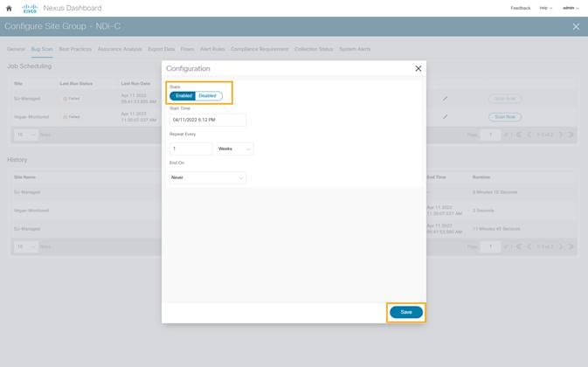
Task: Go to last page in History
Action: [x=571, y=246]
